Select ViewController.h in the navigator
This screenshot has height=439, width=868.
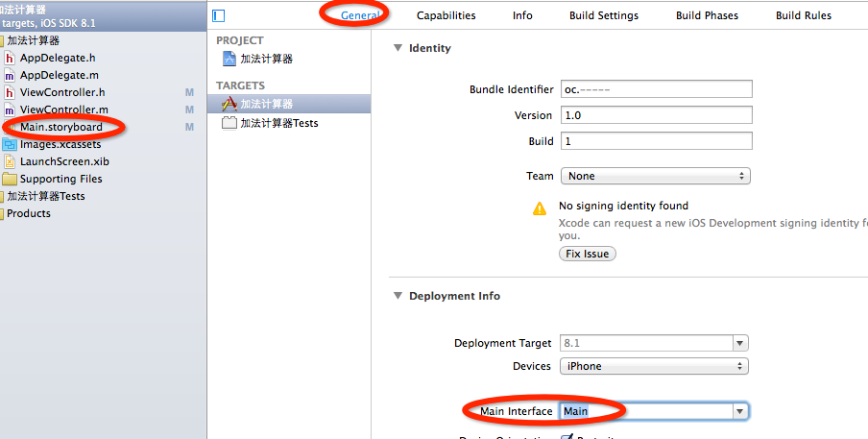(62, 92)
